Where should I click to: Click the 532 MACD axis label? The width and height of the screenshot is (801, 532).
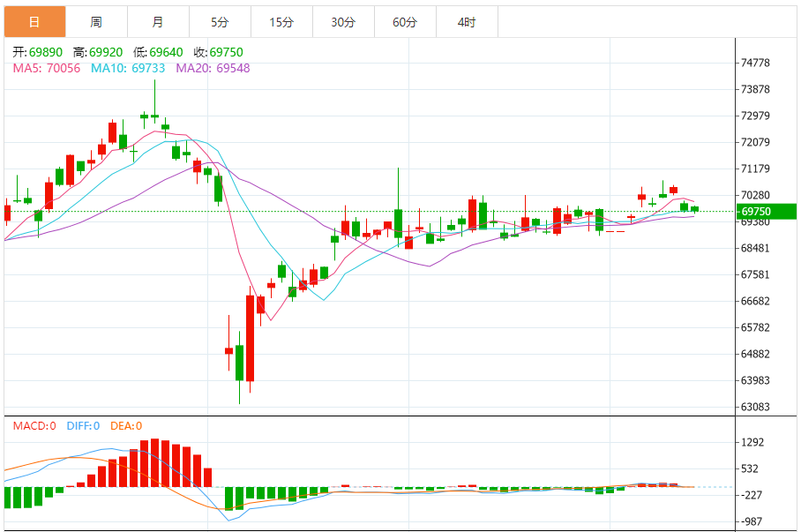click(x=750, y=468)
